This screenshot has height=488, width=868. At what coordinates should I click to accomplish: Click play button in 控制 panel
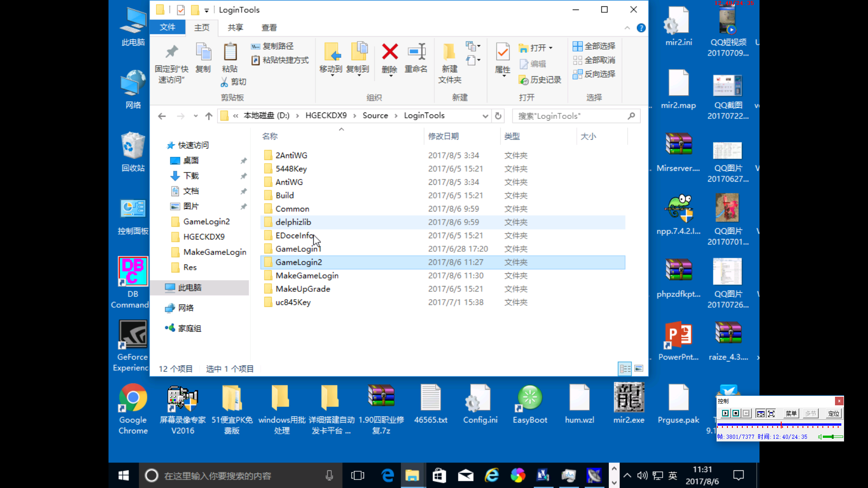pyautogui.click(x=725, y=413)
